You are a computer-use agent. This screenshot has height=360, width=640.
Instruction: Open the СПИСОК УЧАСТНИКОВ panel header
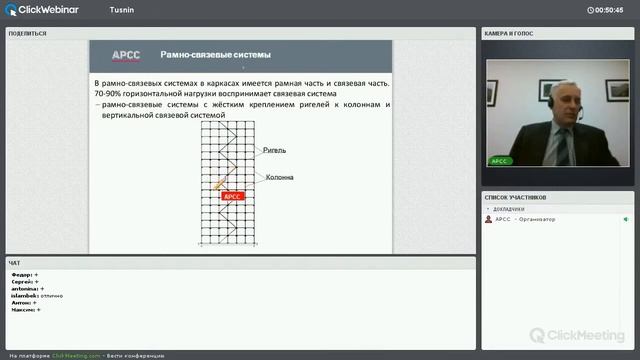558,198
